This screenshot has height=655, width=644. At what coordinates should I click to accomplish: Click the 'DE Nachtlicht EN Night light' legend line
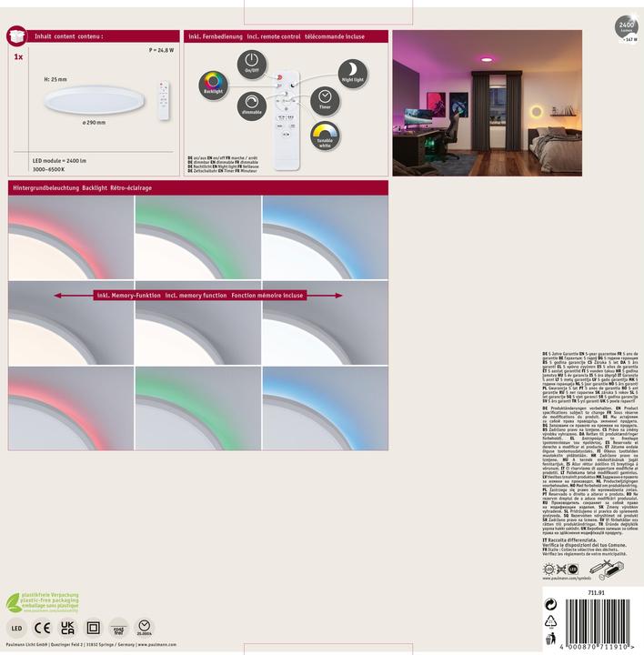(223, 166)
